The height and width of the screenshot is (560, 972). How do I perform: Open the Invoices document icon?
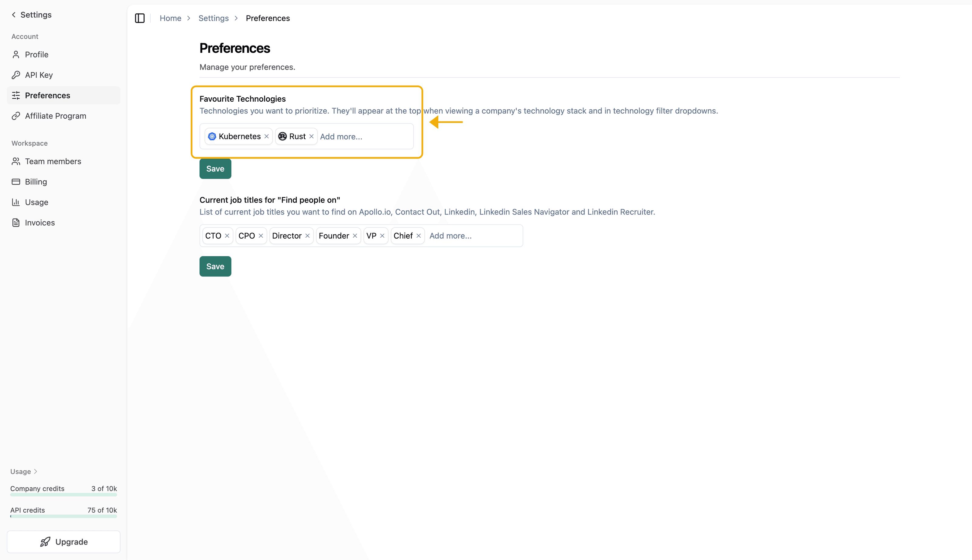pyautogui.click(x=16, y=222)
